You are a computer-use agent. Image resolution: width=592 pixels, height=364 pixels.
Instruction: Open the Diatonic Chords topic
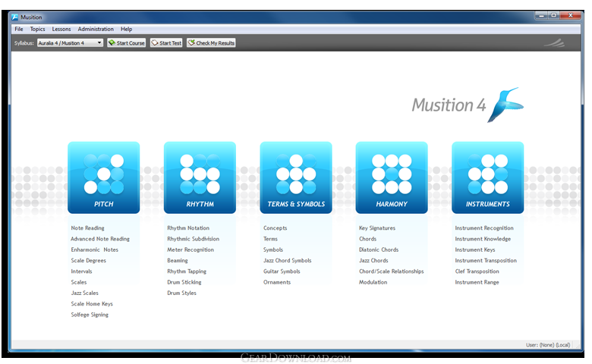(379, 249)
